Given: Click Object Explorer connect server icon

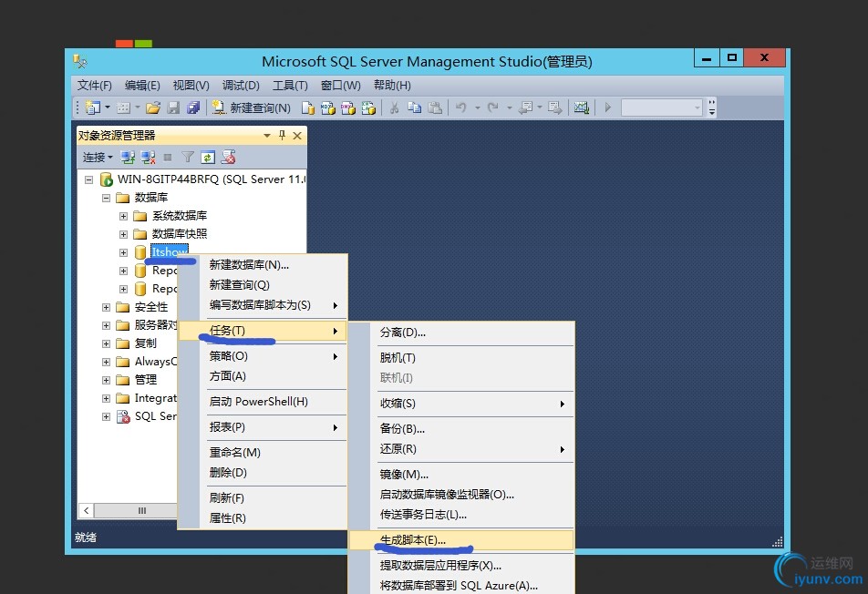Looking at the screenshot, I should [128, 158].
